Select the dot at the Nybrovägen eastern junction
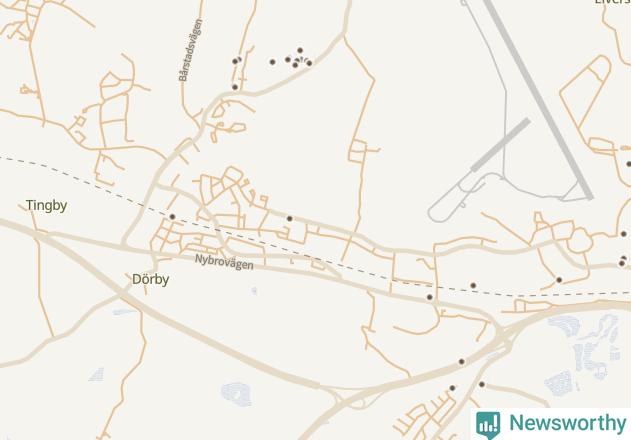 [x=429, y=297]
